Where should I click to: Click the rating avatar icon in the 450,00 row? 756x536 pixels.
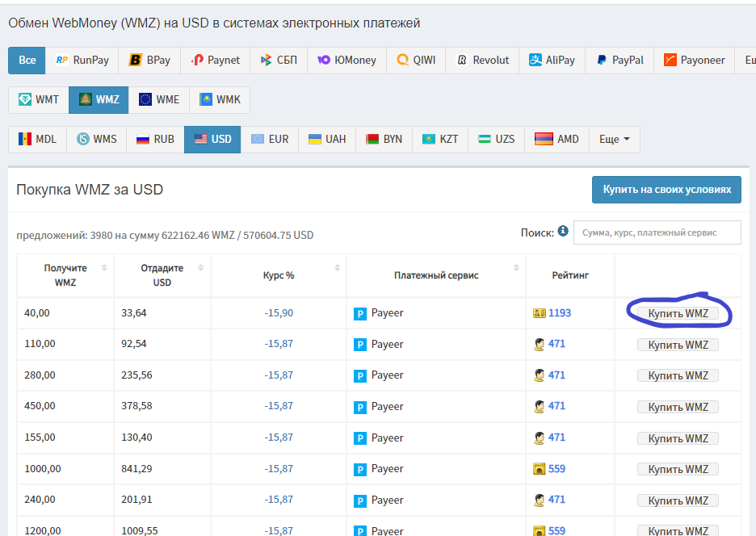point(539,406)
